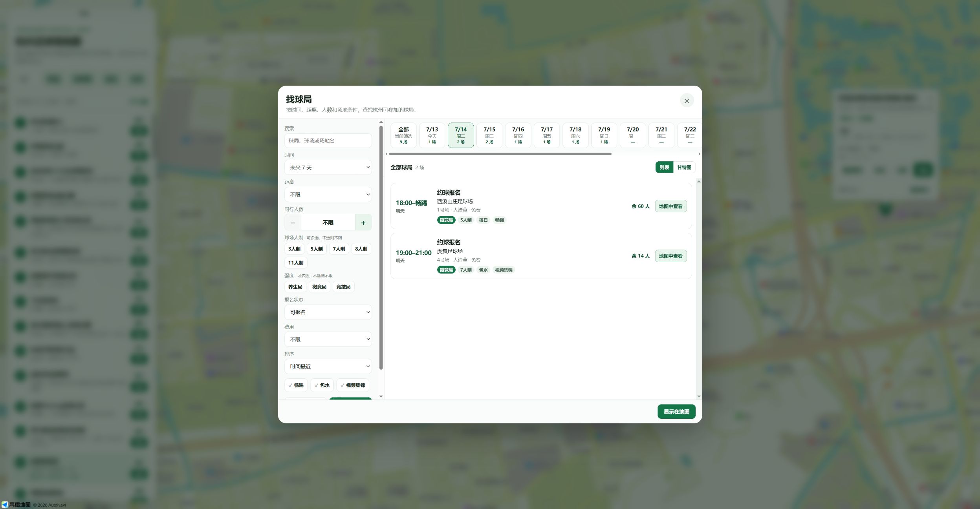Select the 5人制 pitch size chip
Viewport: 980px width, 509px height.
[x=317, y=249]
